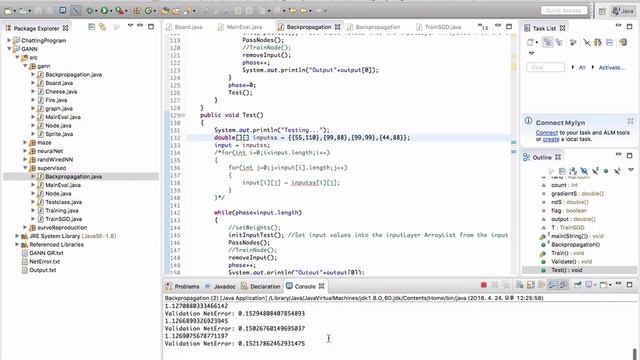Click Hide Completed Tasks icon in Task List
The width and height of the screenshot is (640, 360).
(x=587, y=42)
